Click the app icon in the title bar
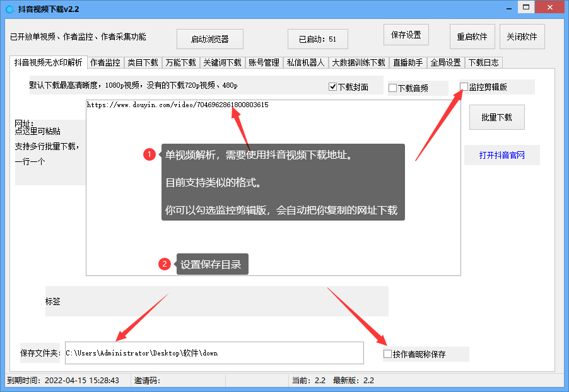569x392 pixels. [x=10, y=9]
